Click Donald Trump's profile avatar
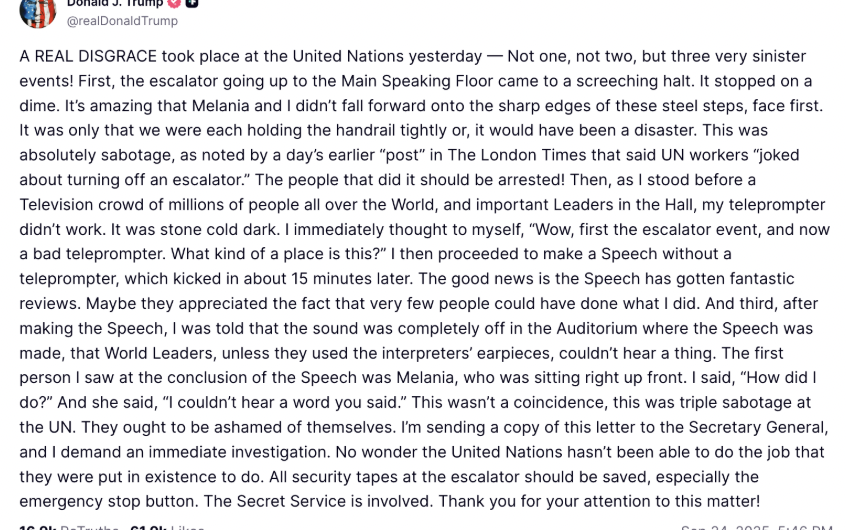This screenshot has height=530, width=846. pyautogui.click(x=38, y=10)
